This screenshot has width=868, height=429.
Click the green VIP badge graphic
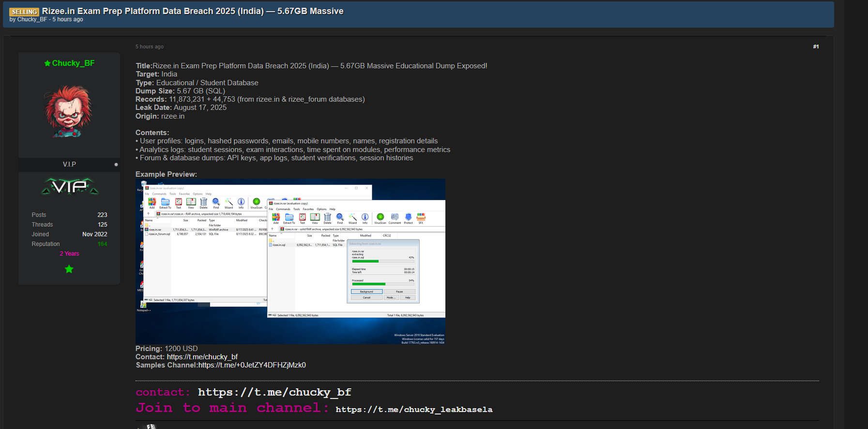(69, 186)
